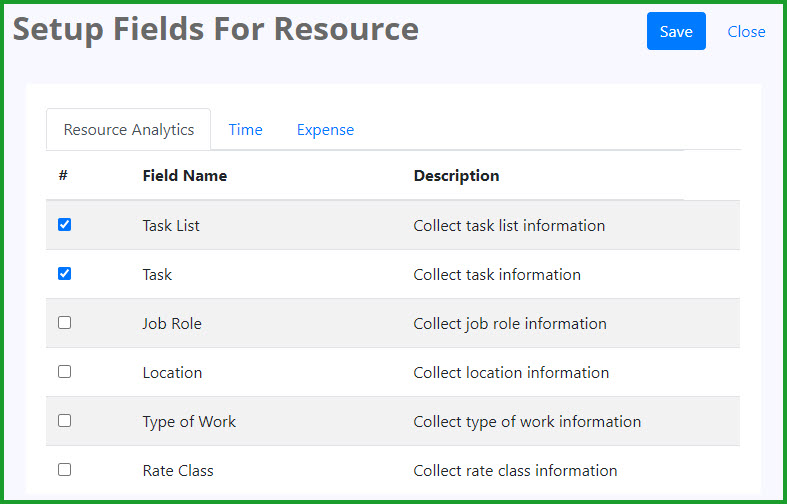Uncheck the Task field checkbox
This screenshot has width=787, height=504.
(x=64, y=274)
